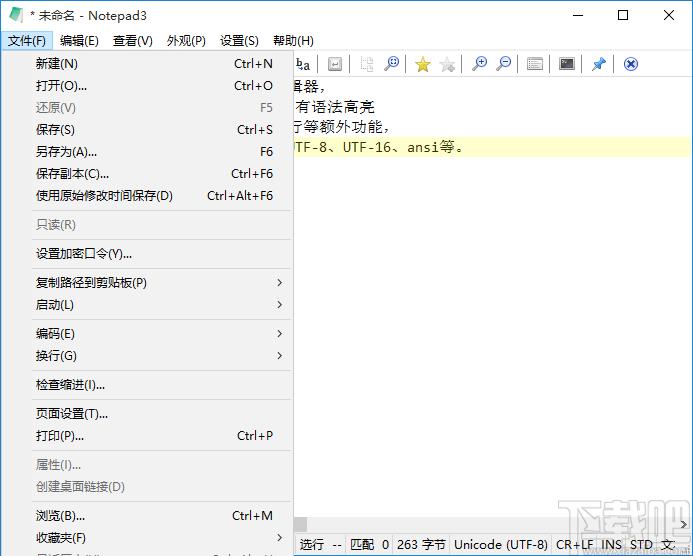The width and height of the screenshot is (693, 556).
Task: Toggle word wrap toolbar icon
Action: pos(335,65)
